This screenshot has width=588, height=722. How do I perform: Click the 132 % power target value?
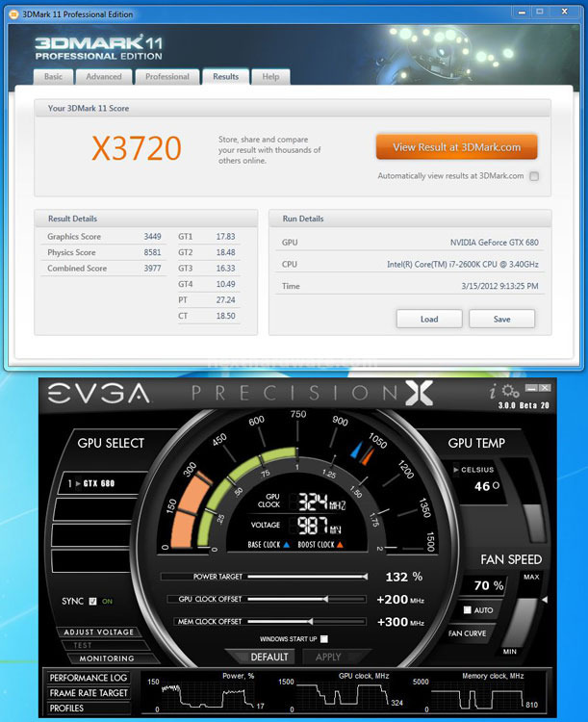point(403,577)
